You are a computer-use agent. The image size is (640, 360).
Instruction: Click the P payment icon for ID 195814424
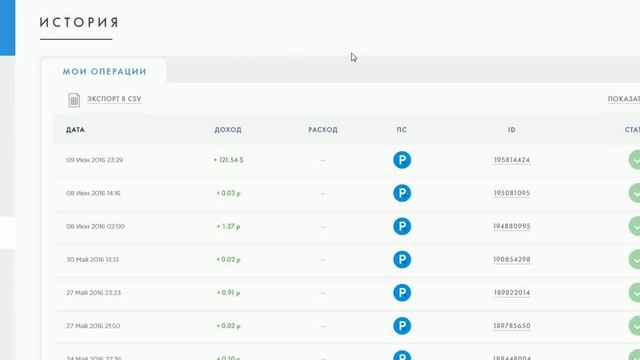402,160
